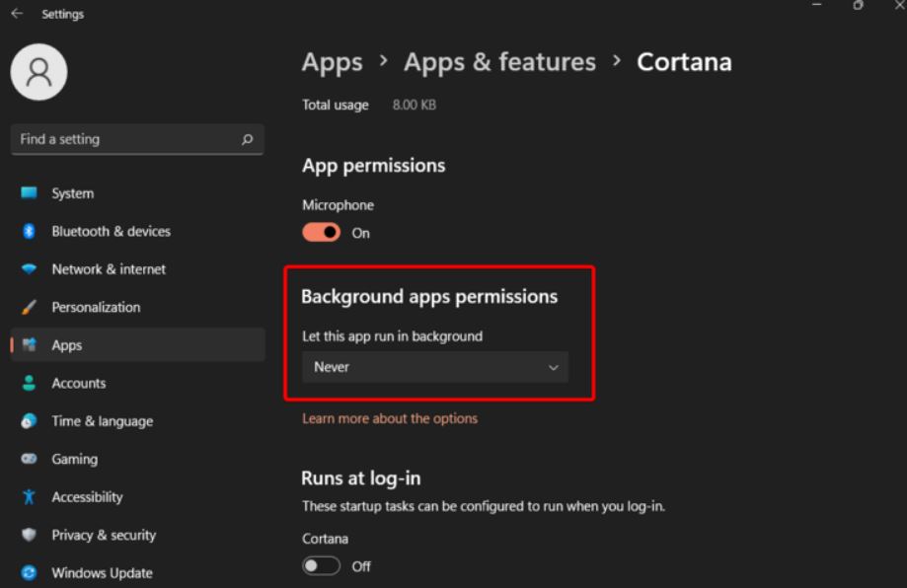907x588 pixels.
Task: Click the back arrow next to Settings
Action: (17, 13)
